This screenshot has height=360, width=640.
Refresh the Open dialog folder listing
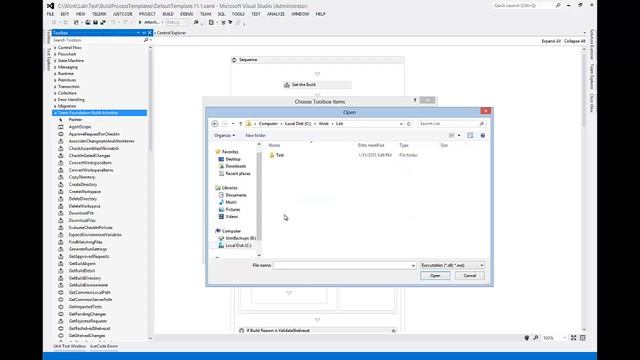pos(409,124)
